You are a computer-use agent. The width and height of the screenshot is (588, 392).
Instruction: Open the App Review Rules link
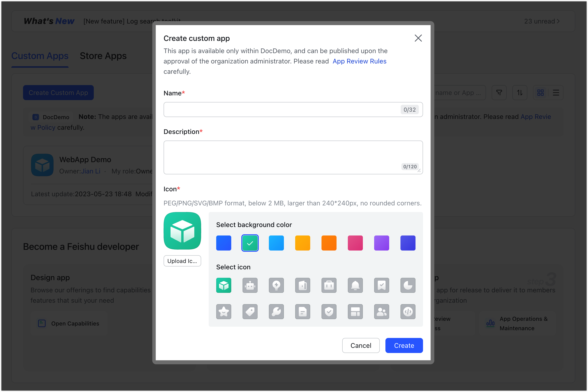pyautogui.click(x=359, y=61)
